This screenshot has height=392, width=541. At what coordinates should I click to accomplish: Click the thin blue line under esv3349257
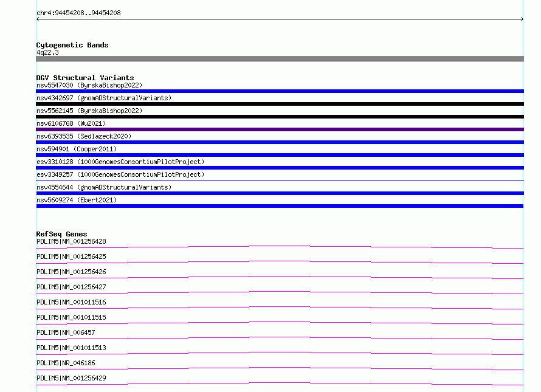point(280,180)
